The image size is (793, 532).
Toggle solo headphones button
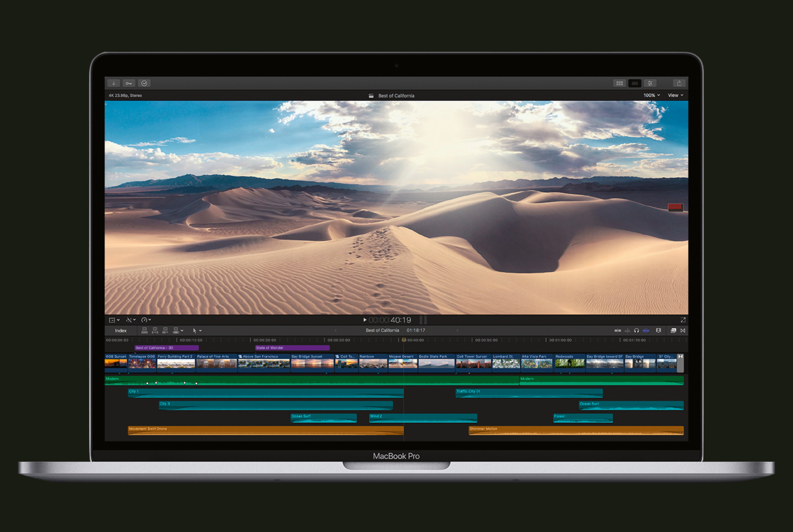636,330
